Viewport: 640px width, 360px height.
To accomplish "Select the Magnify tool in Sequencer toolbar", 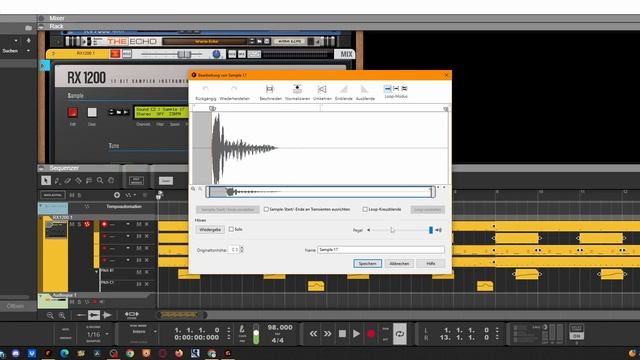I will [x=100, y=180].
